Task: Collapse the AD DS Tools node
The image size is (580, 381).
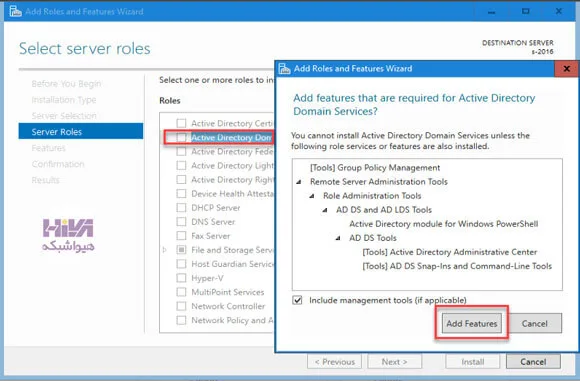Action: [338, 238]
